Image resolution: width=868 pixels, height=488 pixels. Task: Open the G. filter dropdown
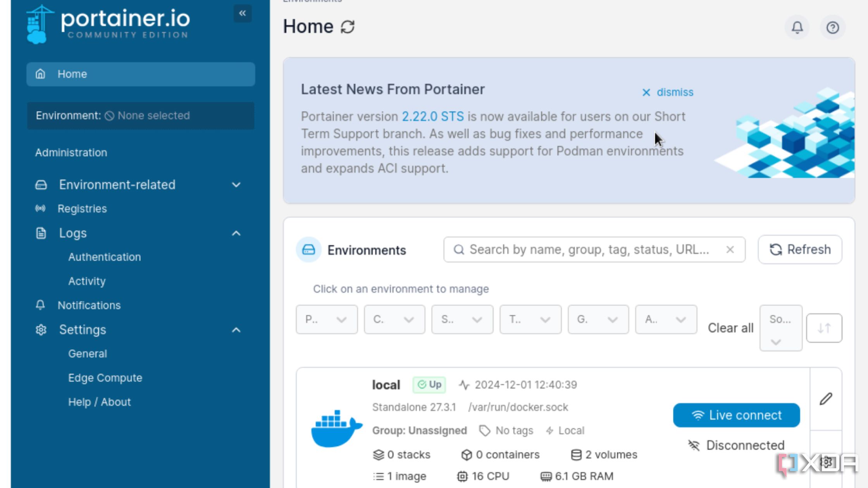click(598, 320)
